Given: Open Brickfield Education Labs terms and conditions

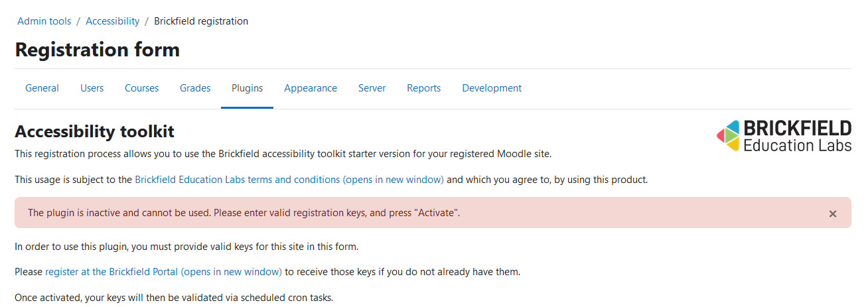Looking at the screenshot, I should (289, 180).
